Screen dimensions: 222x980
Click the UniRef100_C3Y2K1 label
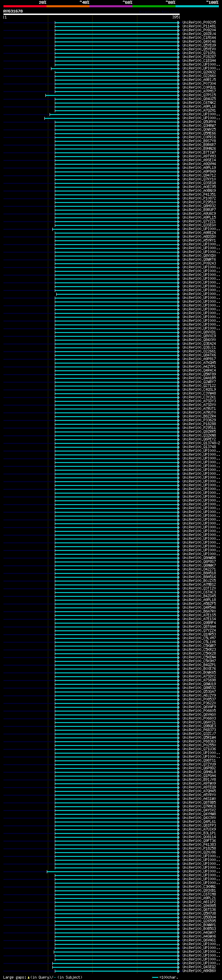pos(199,397)
